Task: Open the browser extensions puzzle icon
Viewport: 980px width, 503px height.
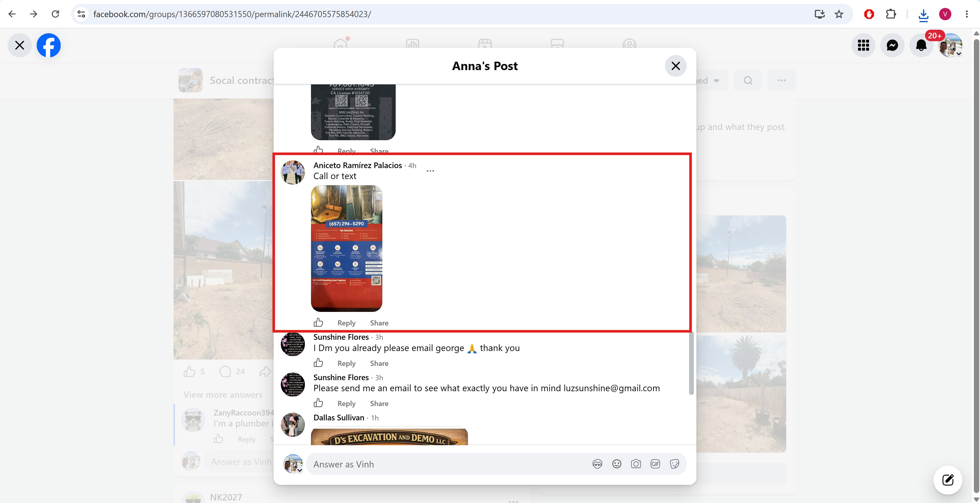Action: [891, 14]
